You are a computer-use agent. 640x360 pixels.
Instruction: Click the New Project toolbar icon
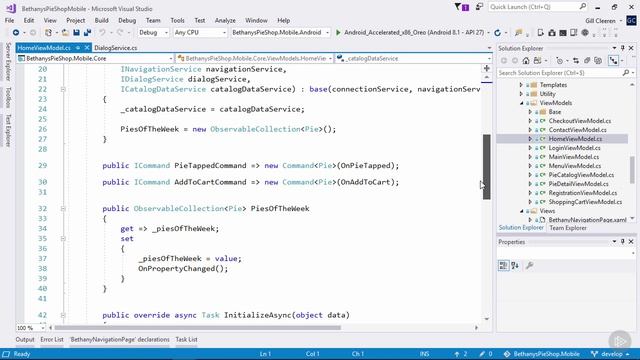[48, 33]
